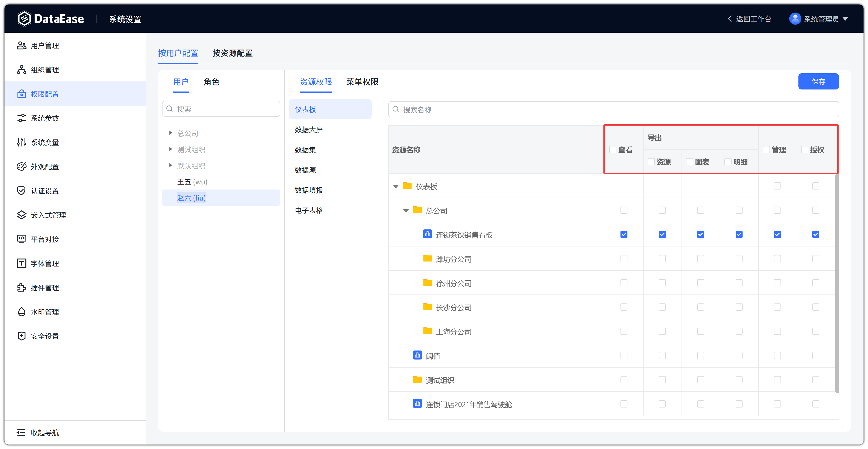
Task: Click the 插件管理 puzzle icon
Action: (x=22, y=288)
